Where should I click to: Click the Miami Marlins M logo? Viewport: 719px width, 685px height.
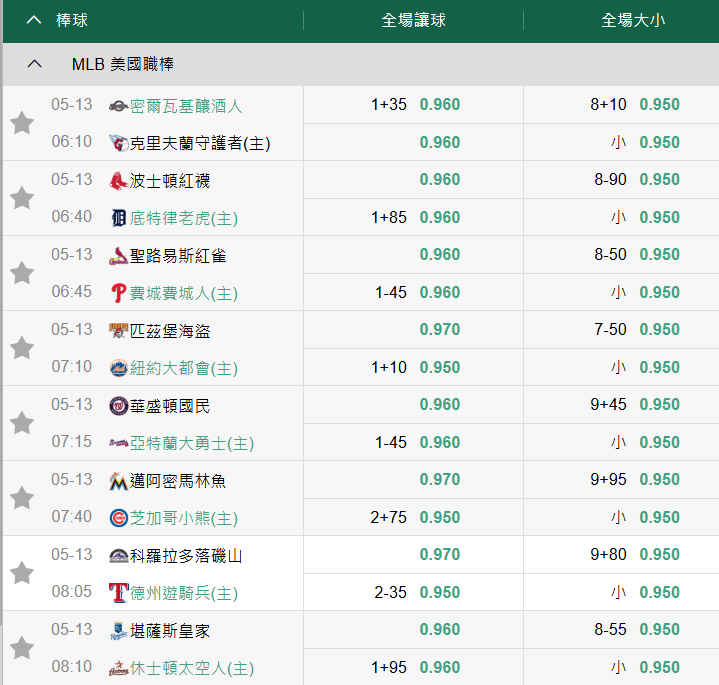(x=118, y=481)
